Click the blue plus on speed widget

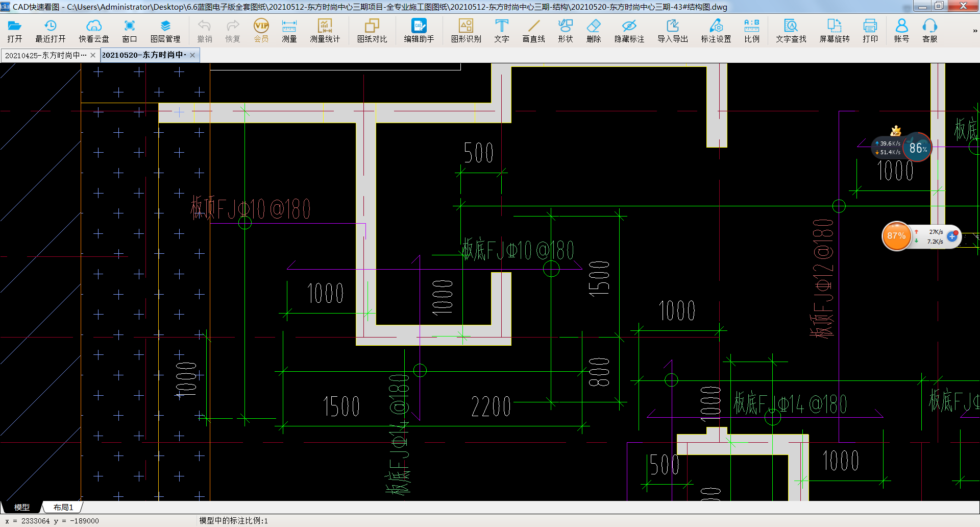(x=952, y=236)
